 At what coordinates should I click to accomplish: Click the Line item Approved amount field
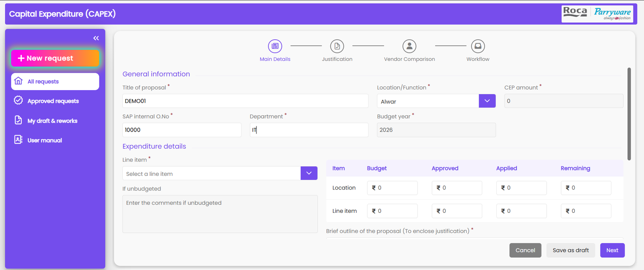click(x=457, y=211)
